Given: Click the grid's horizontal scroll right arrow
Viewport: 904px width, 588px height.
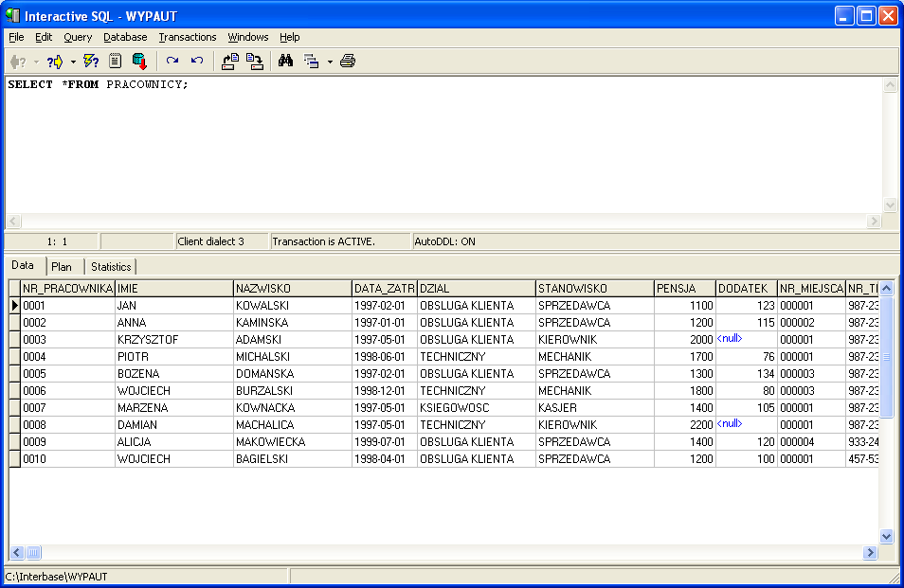Looking at the screenshot, I should click(x=870, y=553).
